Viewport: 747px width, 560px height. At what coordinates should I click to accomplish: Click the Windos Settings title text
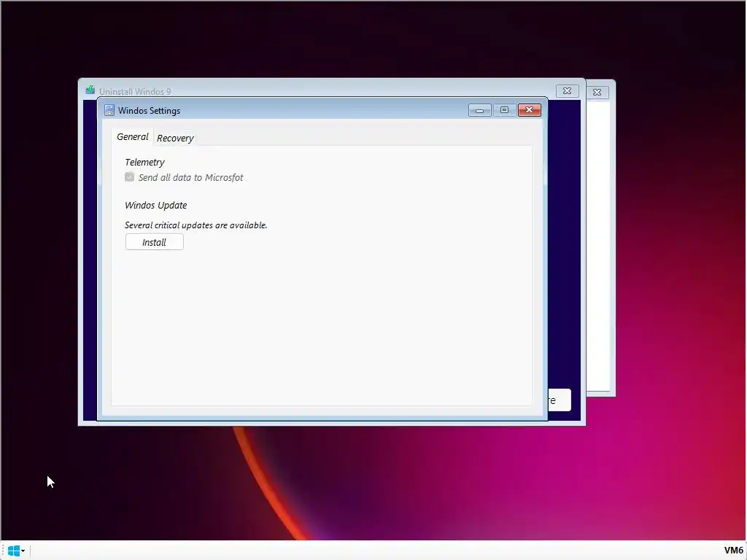[x=149, y=111]
